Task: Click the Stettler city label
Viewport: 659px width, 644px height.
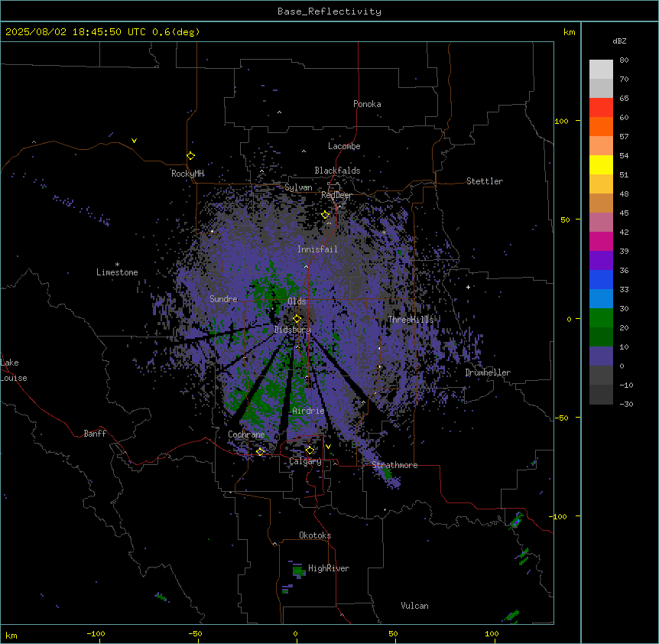Action: tap(485, 181)
